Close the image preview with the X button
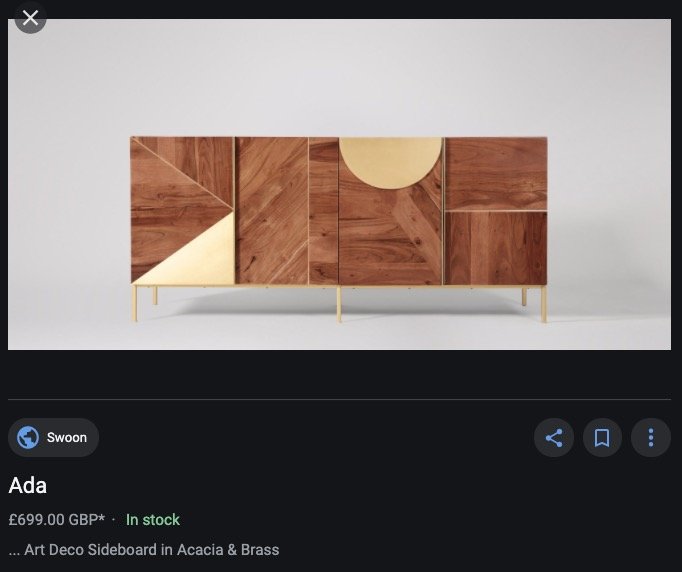The image size is (682, 572). coord(30,18)
